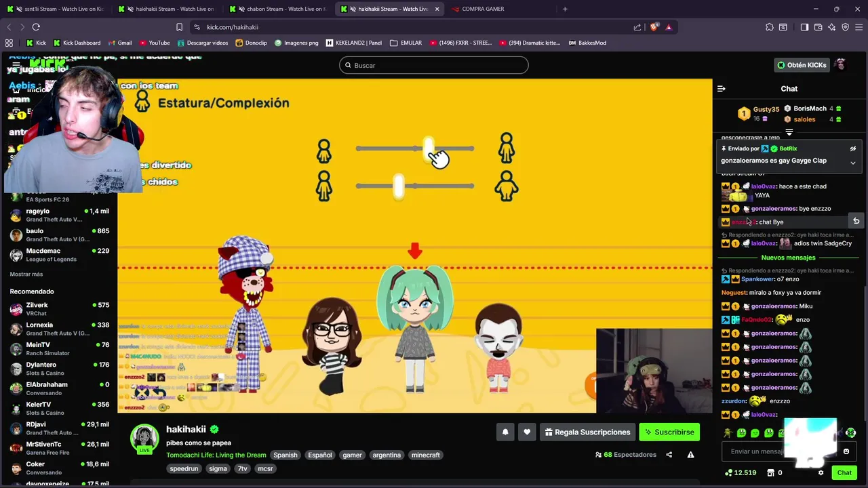Image resolution: width=868 pixels, height=488 pixels.
Task: Share the stream using share icon
Action: (x=669, y=455)
